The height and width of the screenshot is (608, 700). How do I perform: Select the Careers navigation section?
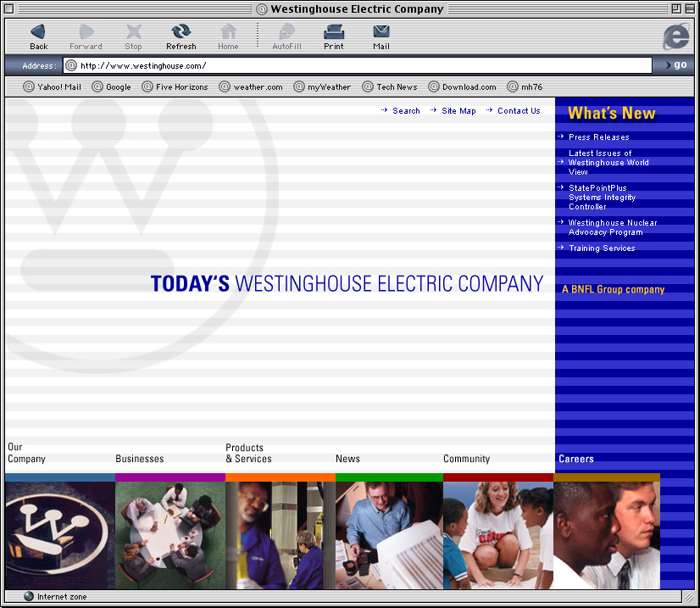tap(576, 459)
